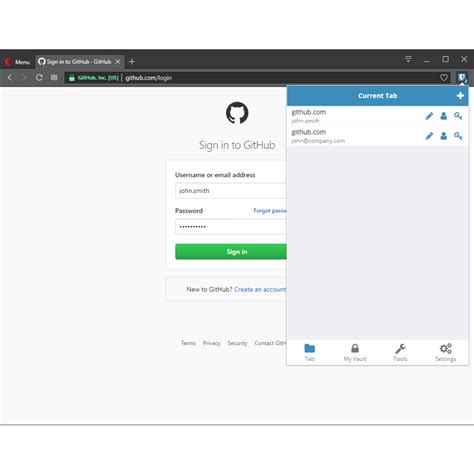The width and height of the screenshot is (474, 474).
Task: Open the Settings section
Action: 446,353
